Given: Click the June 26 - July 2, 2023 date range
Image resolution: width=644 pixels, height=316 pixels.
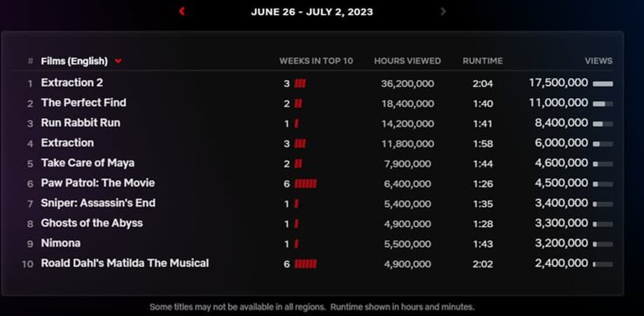Looking at the screenshot, I should [x=312, y=12].
